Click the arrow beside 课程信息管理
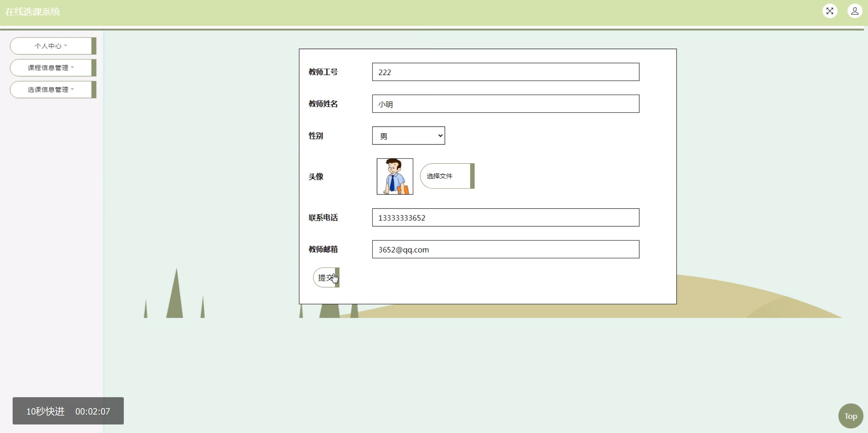 (x=72, y=67)
